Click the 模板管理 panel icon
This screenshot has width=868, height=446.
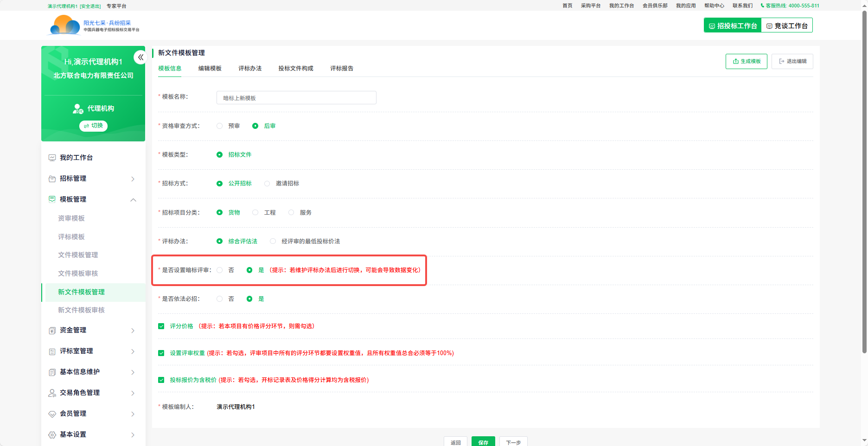coord(52,199)
